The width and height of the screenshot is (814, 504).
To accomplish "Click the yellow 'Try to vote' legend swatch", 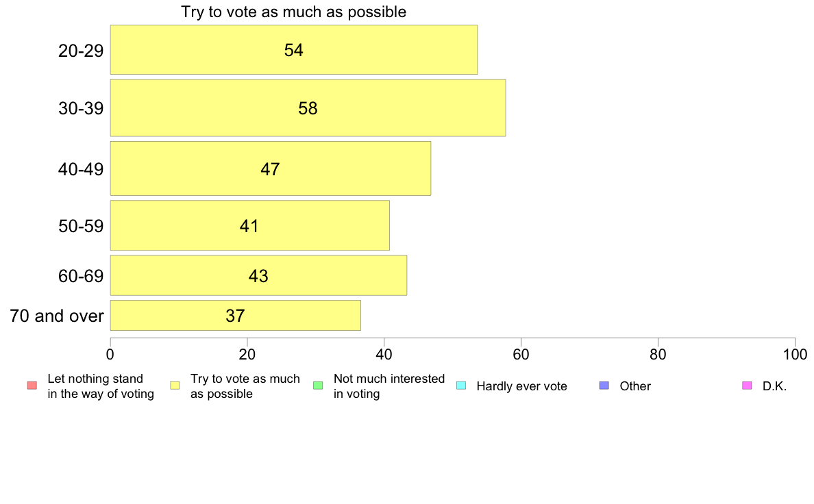I will click(175, 386).
